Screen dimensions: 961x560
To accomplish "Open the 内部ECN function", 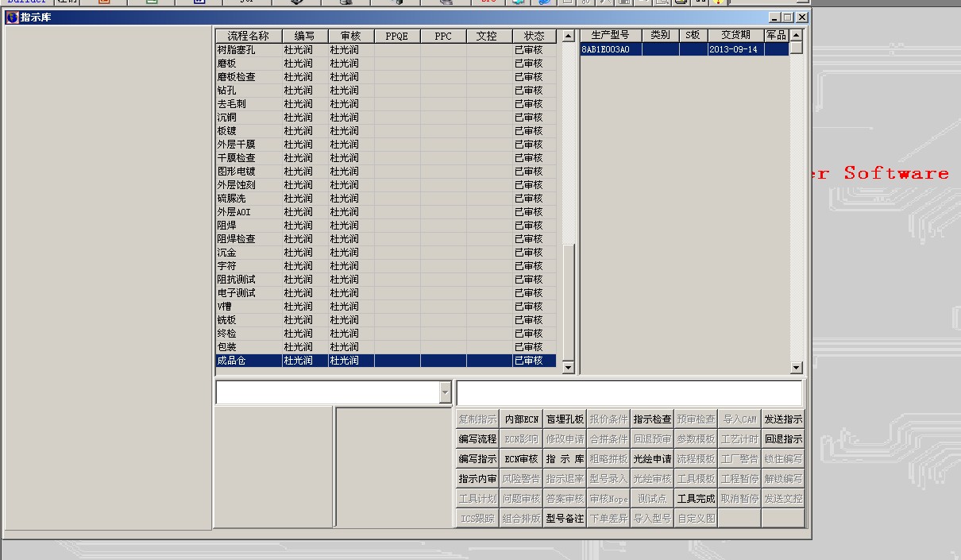I will pyautogui.click(x=522, y=419).
